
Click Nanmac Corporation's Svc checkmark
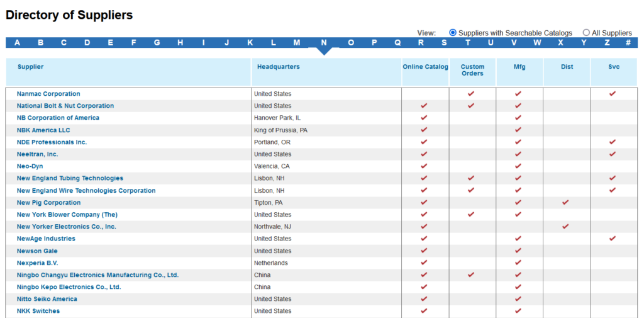coord(613,93)
